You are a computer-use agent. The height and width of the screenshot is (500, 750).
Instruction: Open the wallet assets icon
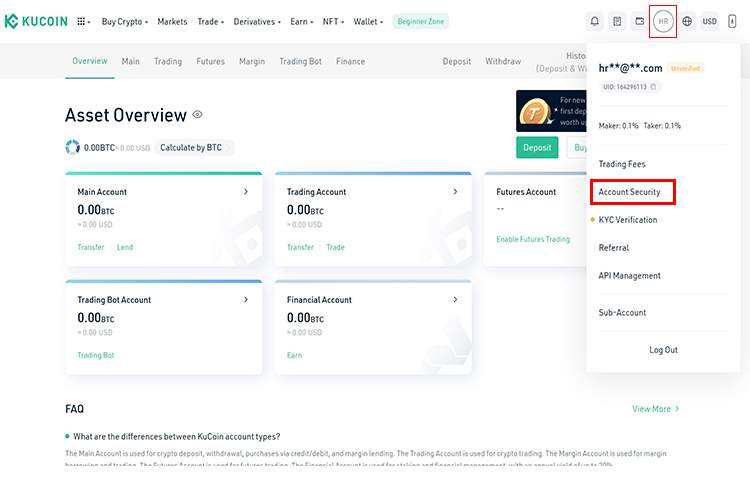pyautogui.click(x=640, y=21)
